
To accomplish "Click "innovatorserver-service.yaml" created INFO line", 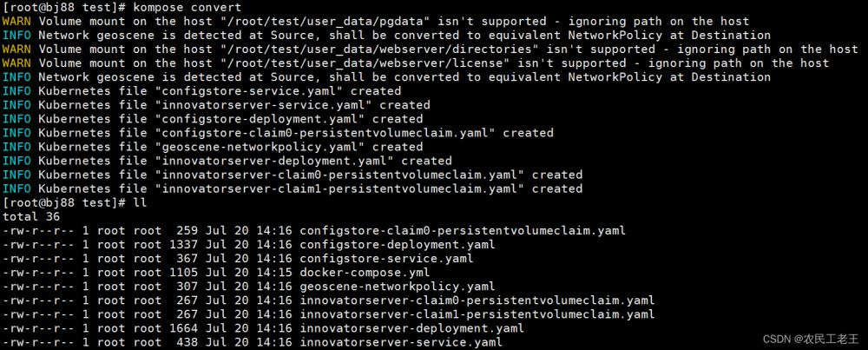I will coord(216,105).
